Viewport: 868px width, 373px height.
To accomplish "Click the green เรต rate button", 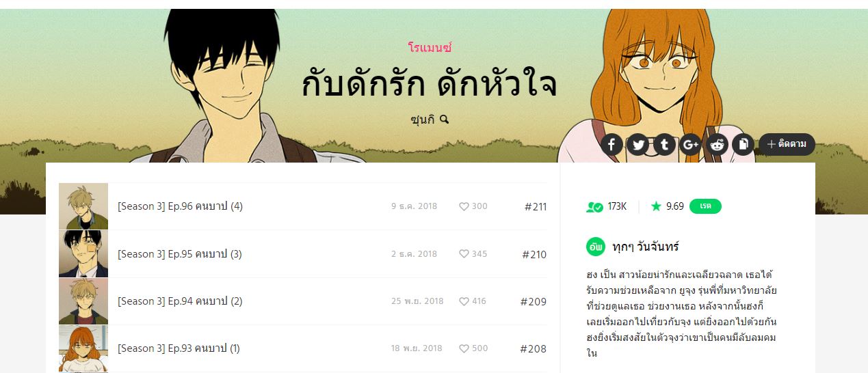I will click(705, 206).
